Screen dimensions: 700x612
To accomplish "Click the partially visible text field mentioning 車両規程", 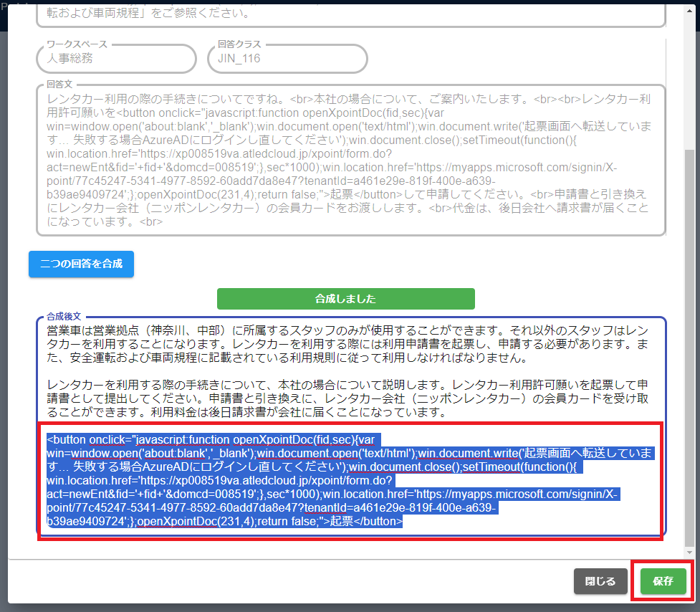I will tap(350, 14).
